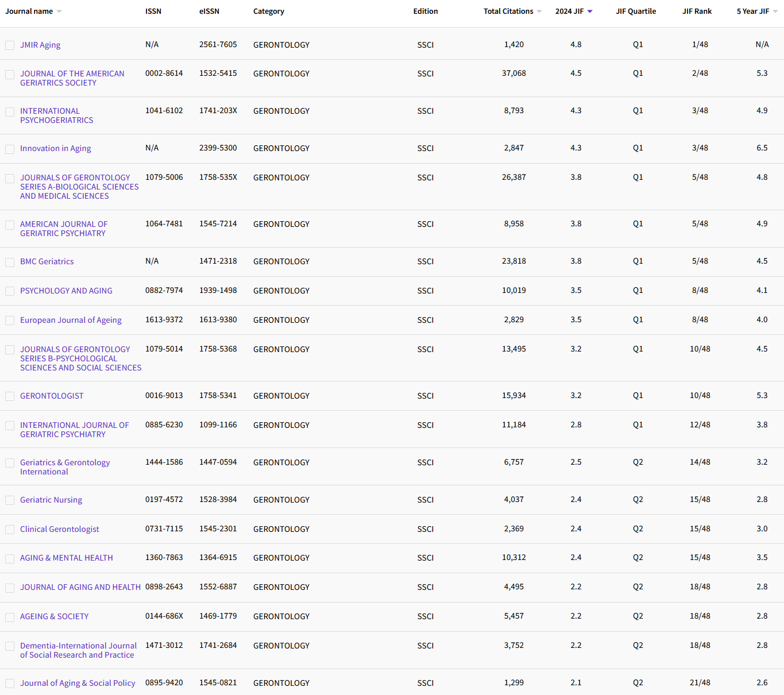This screenshot has height=695, width=784.
Task: Open the GERONTOLOGIST journal link
Action: (x=52, y=396)
